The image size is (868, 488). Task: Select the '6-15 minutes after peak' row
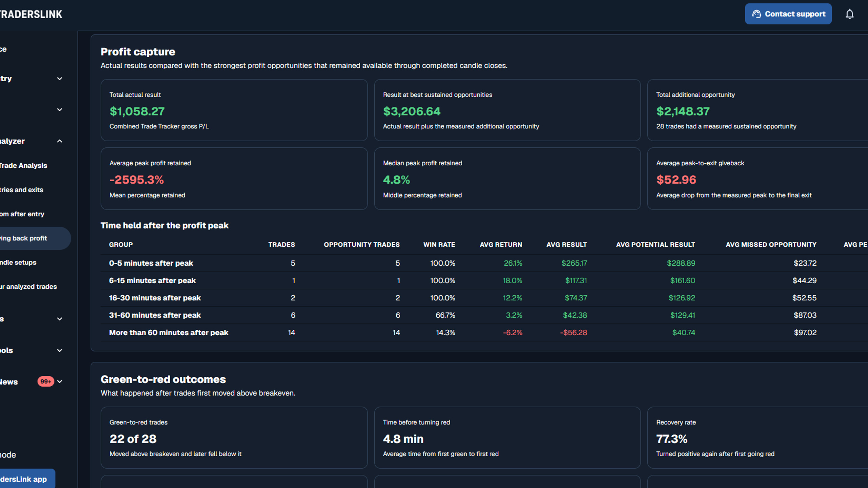pyautogui.click(x=484, y=281)
